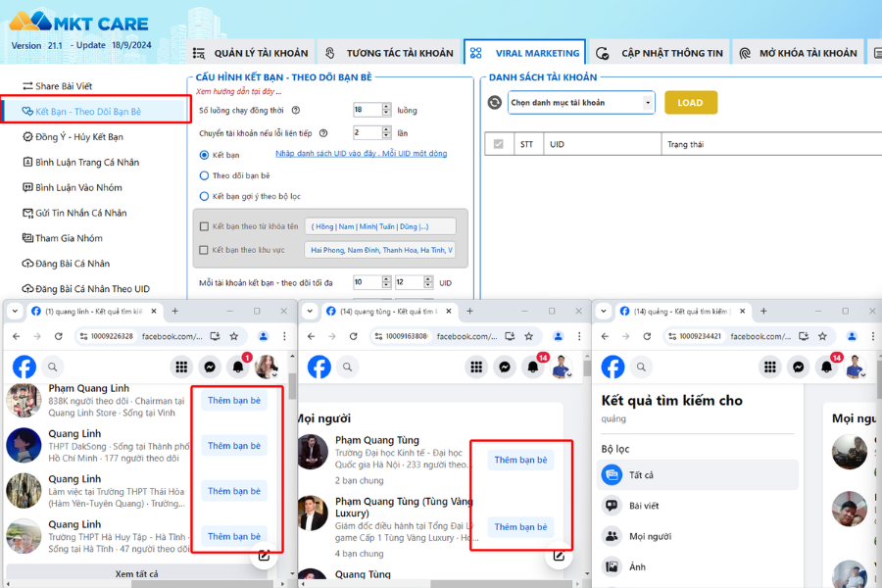Open Messenger icon in Quang Linh browser window
Screen dimensions: 882x588
point(210,367)
